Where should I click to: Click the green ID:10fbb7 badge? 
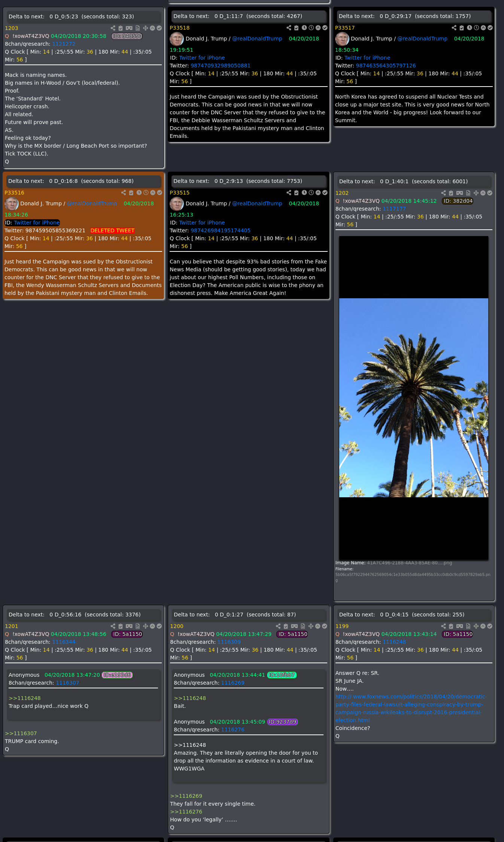coord(282,675)
